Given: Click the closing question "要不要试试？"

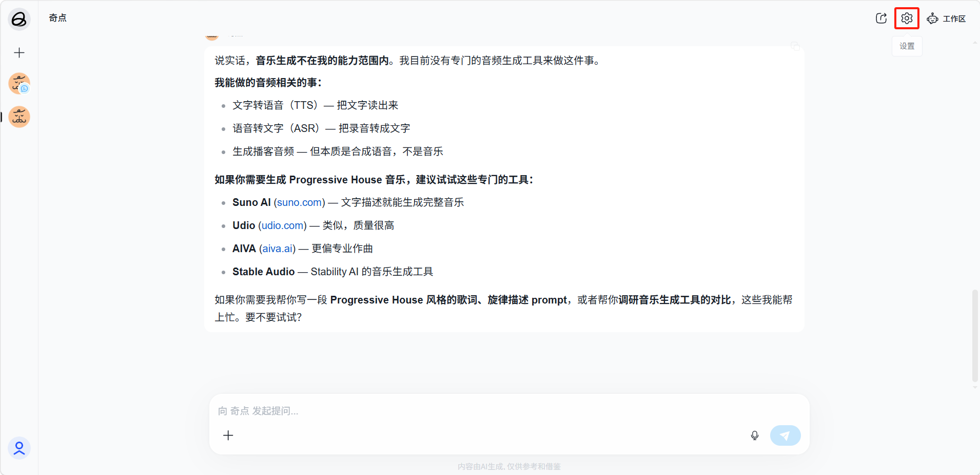Looking at the screenshot, I should (273, 317).
